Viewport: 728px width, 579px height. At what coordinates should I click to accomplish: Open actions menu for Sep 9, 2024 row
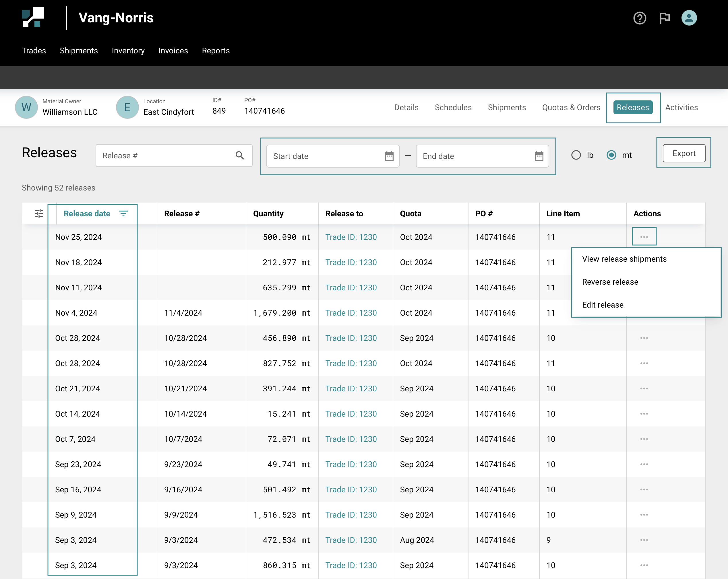point(644,514)
